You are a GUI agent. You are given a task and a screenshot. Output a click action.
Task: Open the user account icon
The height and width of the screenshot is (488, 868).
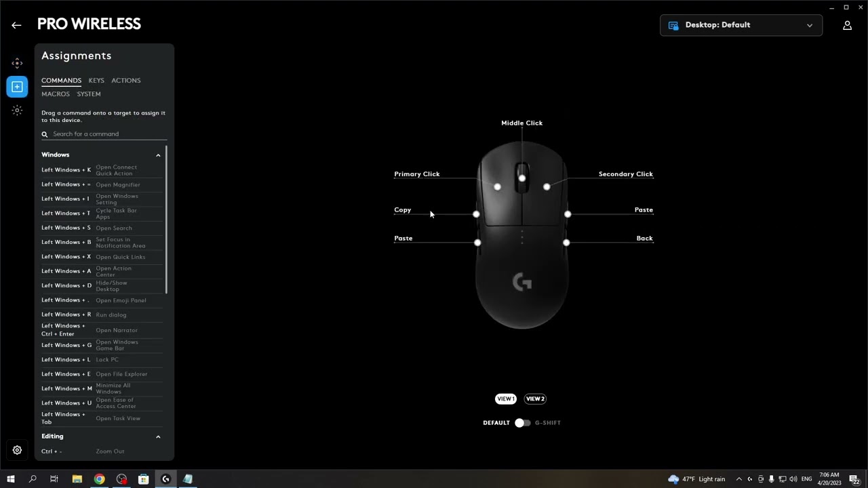(x=847, y=25)
